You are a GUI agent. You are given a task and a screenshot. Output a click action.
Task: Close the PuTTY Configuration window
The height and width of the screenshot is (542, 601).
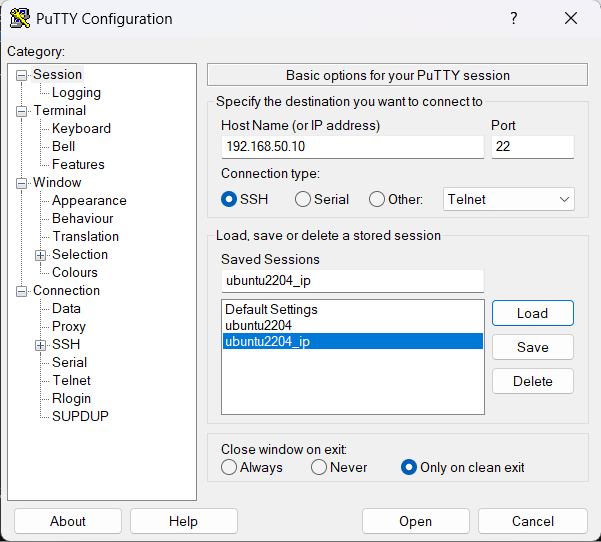(571, 18)
